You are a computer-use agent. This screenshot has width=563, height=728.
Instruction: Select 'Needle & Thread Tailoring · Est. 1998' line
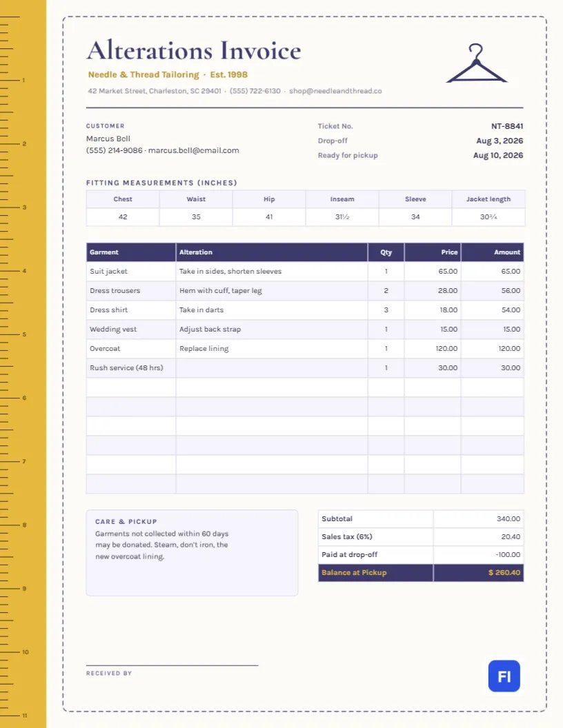pos(168,74)
